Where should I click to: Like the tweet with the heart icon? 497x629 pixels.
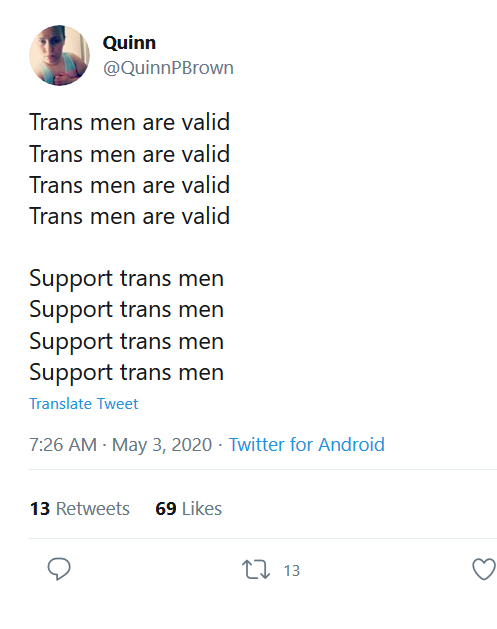(484, 569)
